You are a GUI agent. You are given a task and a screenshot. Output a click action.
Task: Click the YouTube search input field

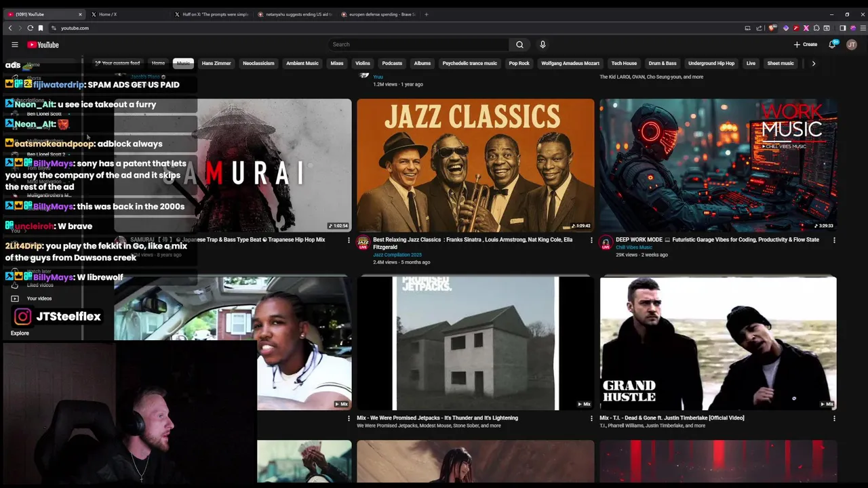coord(418,45)
